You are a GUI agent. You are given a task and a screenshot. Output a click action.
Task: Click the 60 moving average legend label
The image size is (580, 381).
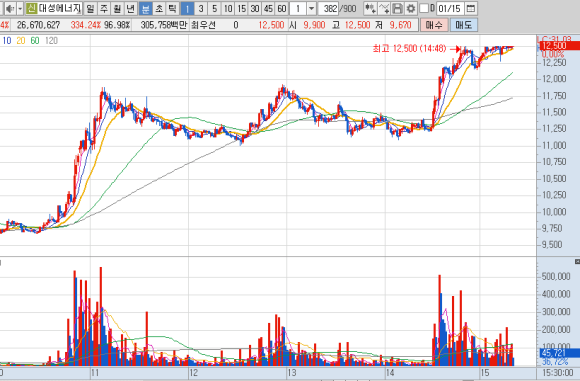[x=35, y=41]
